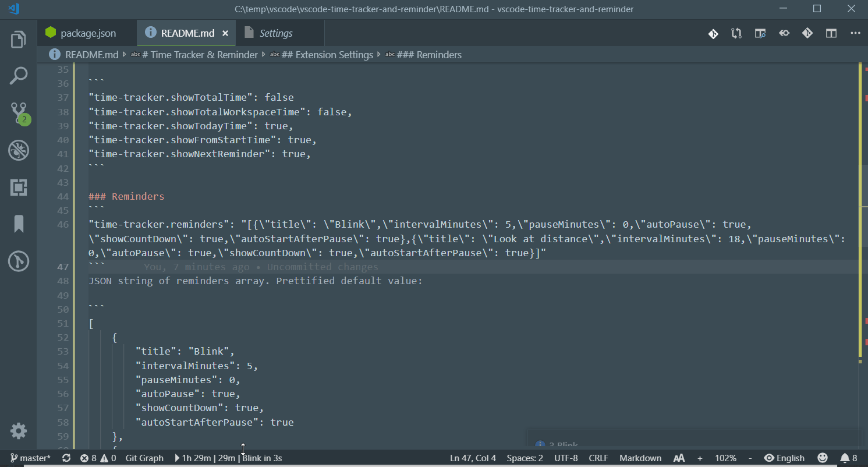Open the Extensions view in activity bar
868x467 pixels.
point(19,187)
